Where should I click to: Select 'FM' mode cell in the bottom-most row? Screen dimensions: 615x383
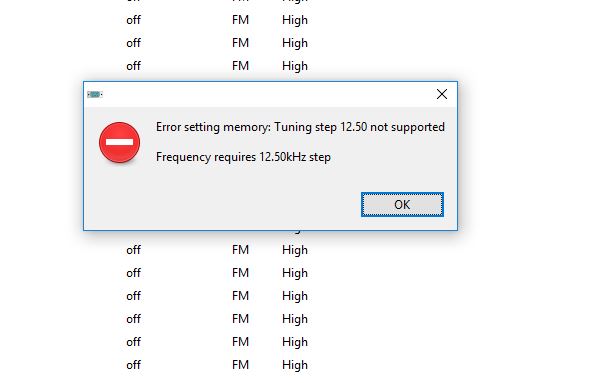[x=240, y=365]
